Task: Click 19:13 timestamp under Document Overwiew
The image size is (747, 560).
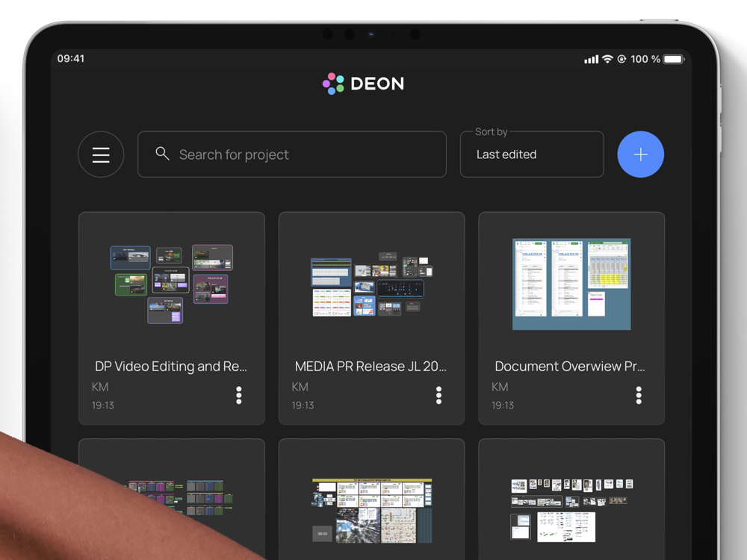Action: (x=503, y=405)
